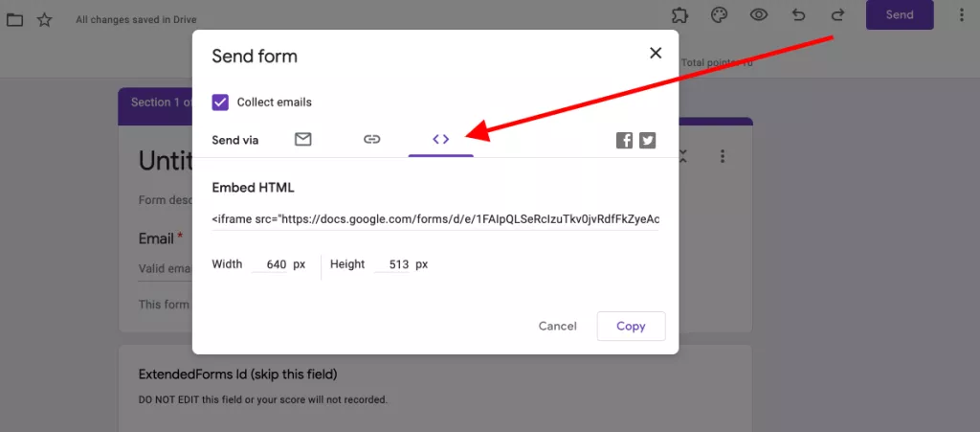
Task: Toggle the Collect emails checkbox
Action: [220, 102]
